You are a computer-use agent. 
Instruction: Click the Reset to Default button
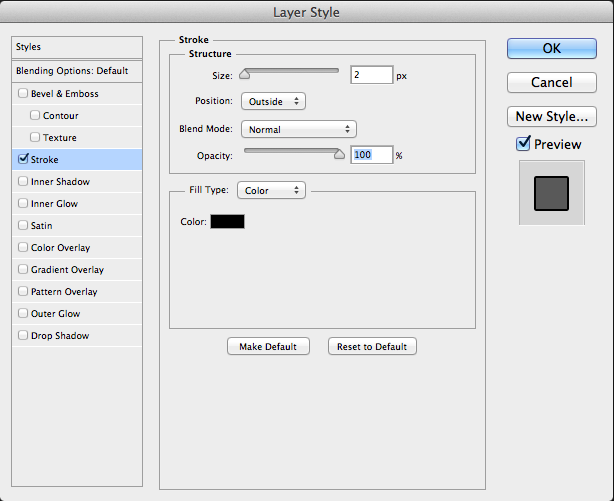tap(372, 347)
